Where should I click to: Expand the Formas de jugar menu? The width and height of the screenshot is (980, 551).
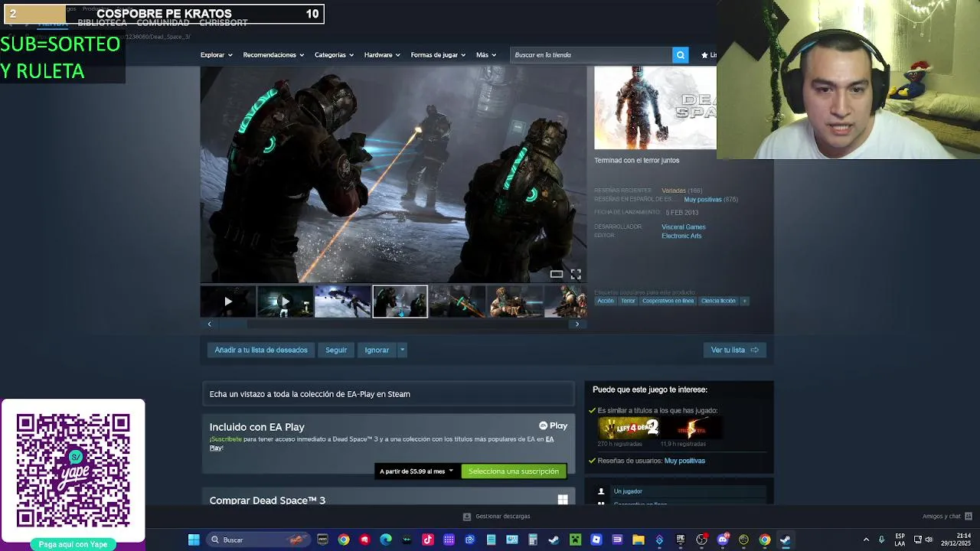click(439, 55)
